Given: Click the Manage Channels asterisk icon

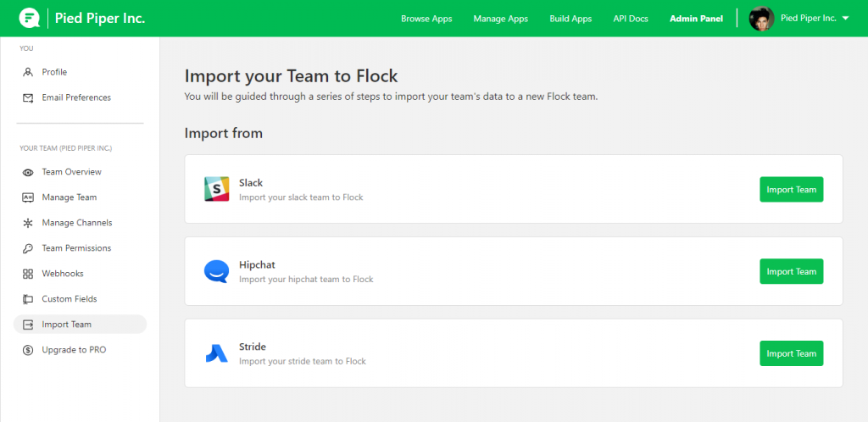Looking at the screenshot, I should (x=28, y=223).
